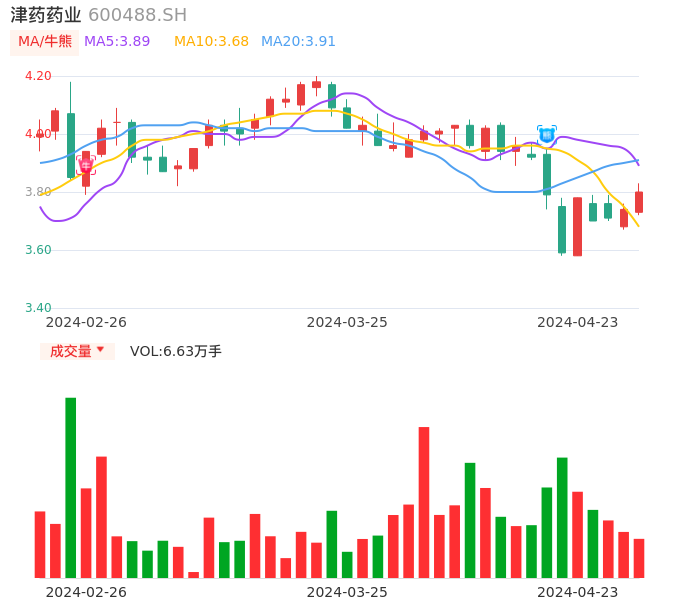This screenshot has width=686, height=606.
Task: Click the 2024-04-23 date label under volume chart
Action: tap(578, 592)
